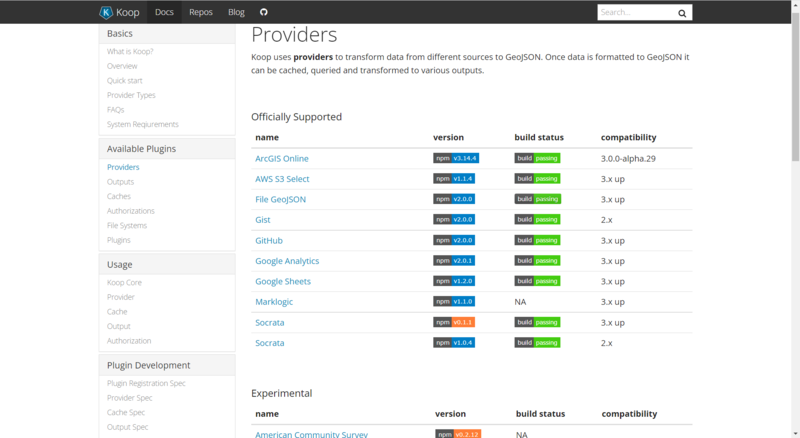The height and width of the screenshot is (438, 800).
Task: Select System Requirements in sidebar
Action: pos(143,124)
